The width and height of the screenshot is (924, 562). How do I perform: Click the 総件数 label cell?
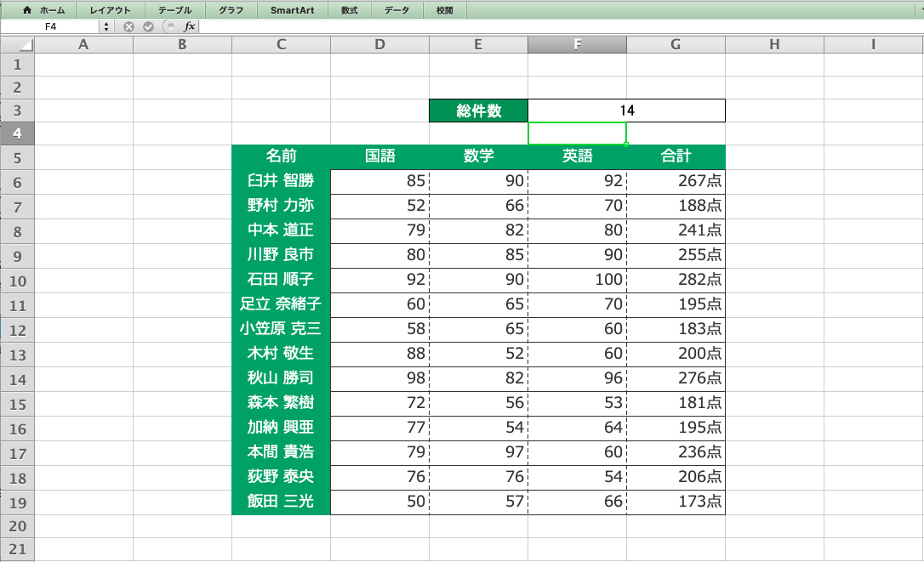tap(478, 111)
